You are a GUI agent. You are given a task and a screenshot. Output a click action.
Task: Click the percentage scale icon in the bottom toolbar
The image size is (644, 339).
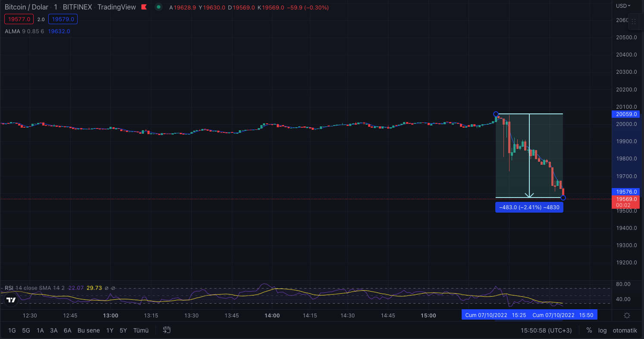point(589,330)
